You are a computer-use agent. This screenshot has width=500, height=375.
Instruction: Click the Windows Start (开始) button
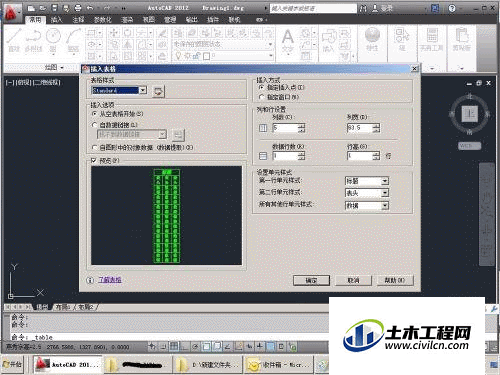pos(12,365)
